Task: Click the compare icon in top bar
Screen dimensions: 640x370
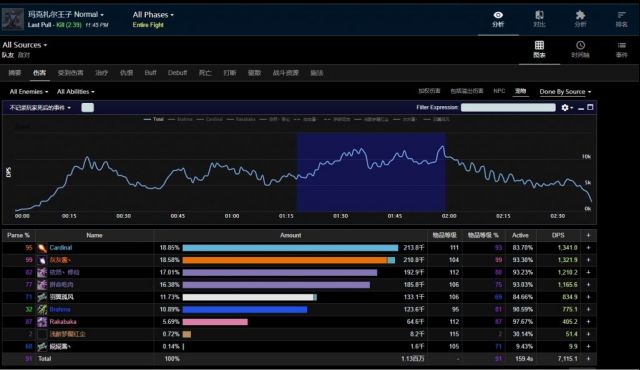Action: coord(539,19)
